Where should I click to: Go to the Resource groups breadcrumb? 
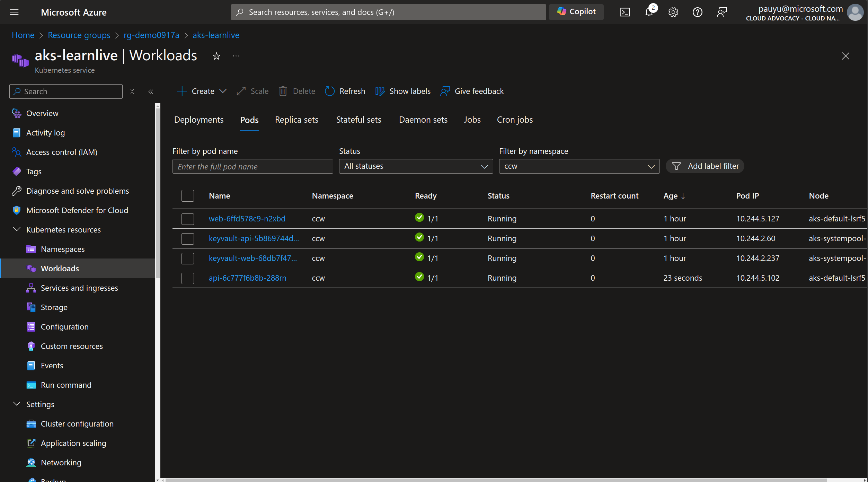(x=79, y=35)
